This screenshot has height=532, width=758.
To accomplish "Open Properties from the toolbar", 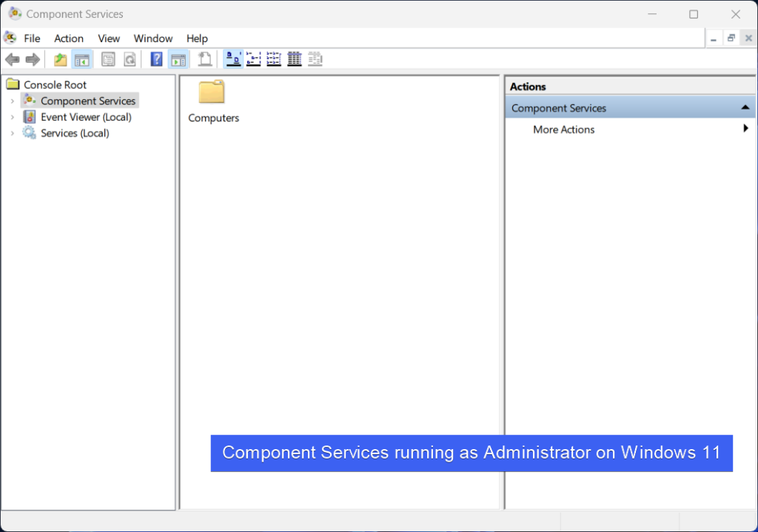I will click(x=108, y=58).
